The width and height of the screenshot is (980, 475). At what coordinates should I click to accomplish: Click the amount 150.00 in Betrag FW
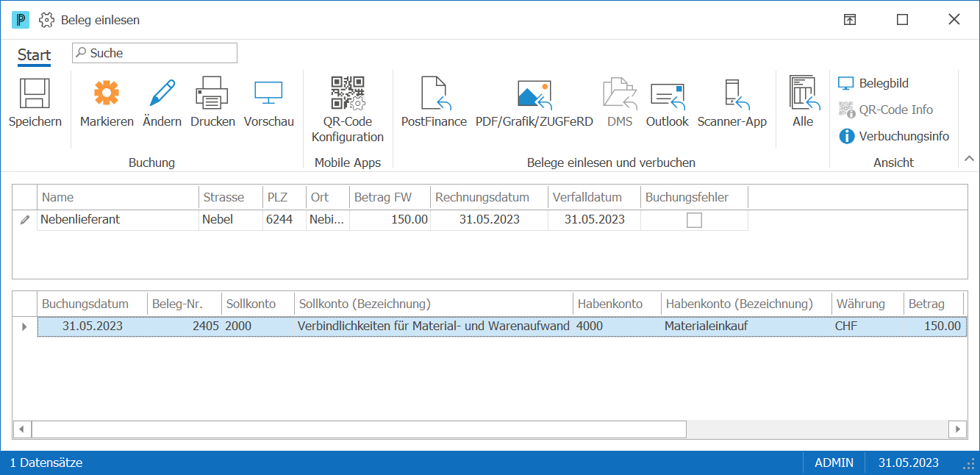(x=390, y=220)
